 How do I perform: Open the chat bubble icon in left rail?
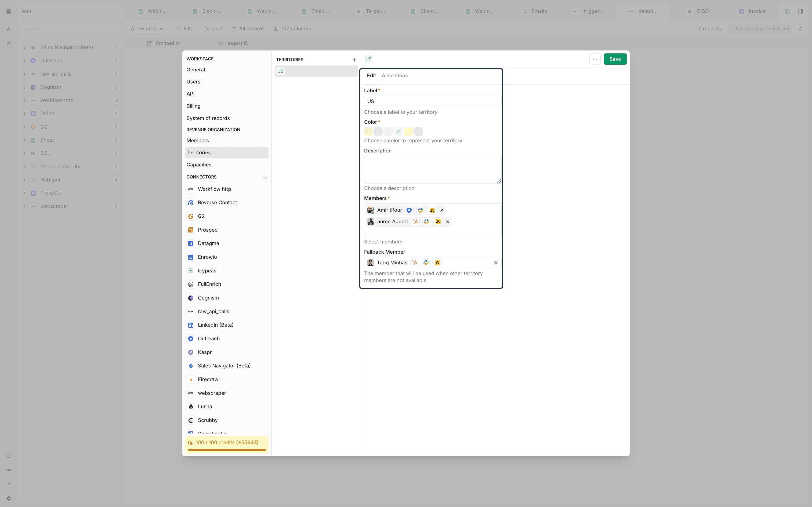(9, 456)
